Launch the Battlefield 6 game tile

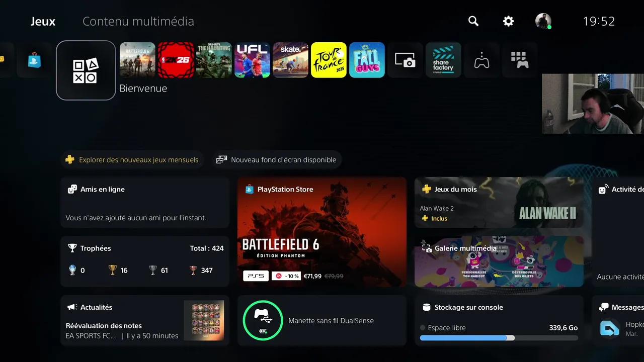pos(137,60)
